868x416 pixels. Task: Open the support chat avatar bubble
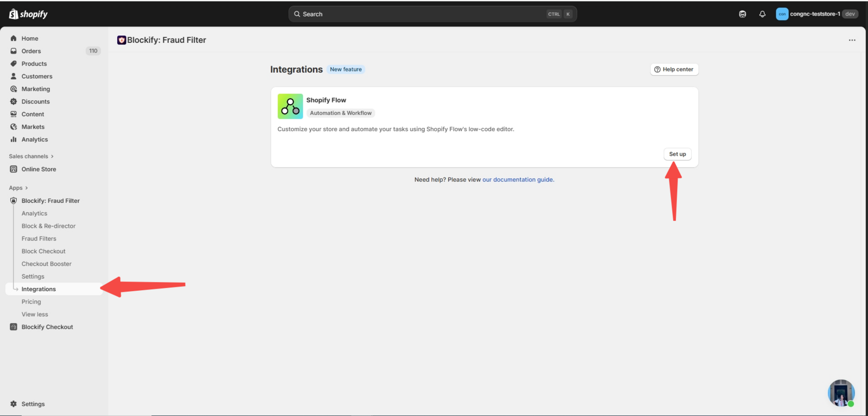tap(841, 393)
